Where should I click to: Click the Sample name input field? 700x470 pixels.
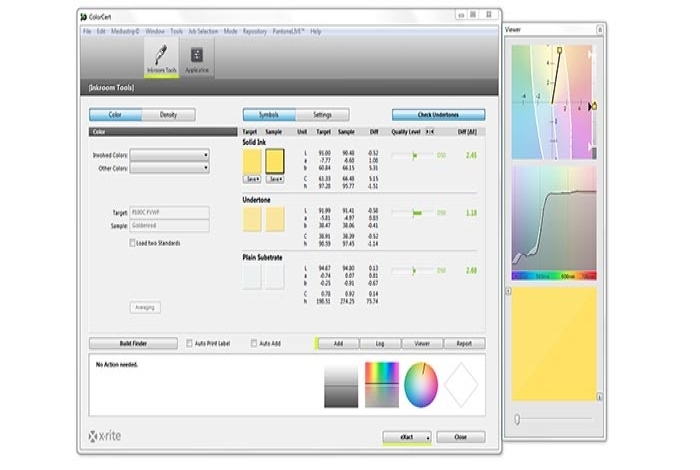[x=170, y=225]
